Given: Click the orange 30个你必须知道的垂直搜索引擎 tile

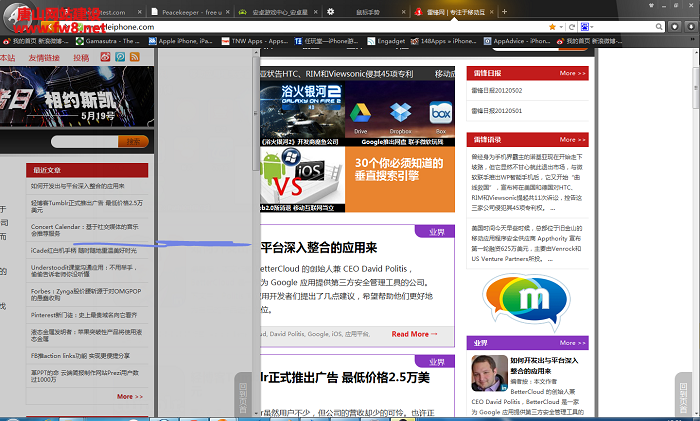Looking at the screenshot, I should [400, 179].
